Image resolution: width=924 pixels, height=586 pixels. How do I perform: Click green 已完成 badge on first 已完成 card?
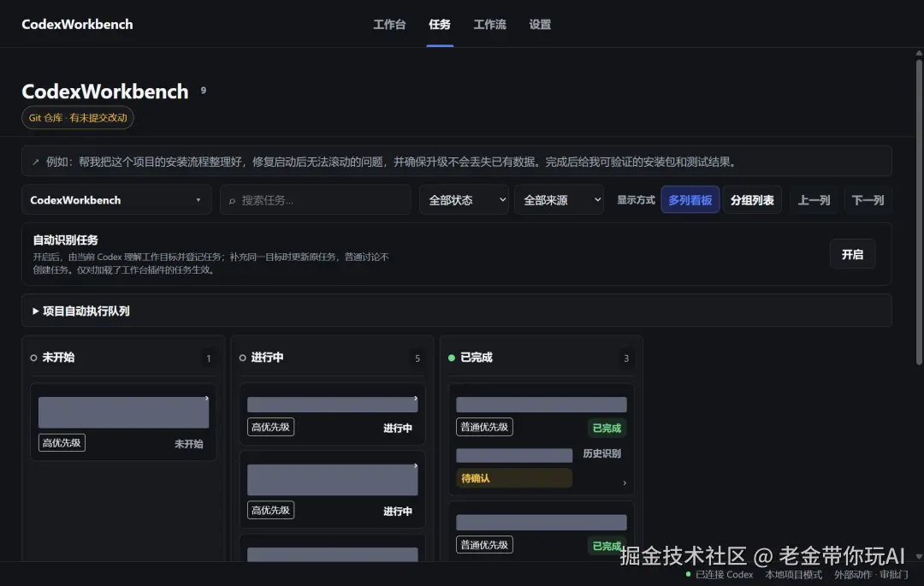point(607,428)
